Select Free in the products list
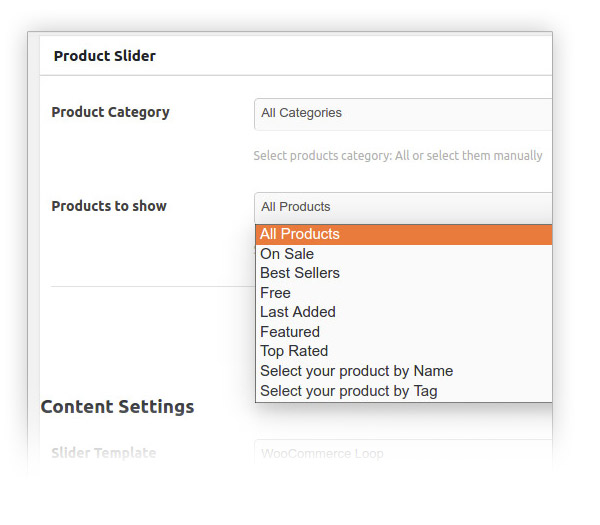This screenshot has width=600, height=525. [276, 293]
